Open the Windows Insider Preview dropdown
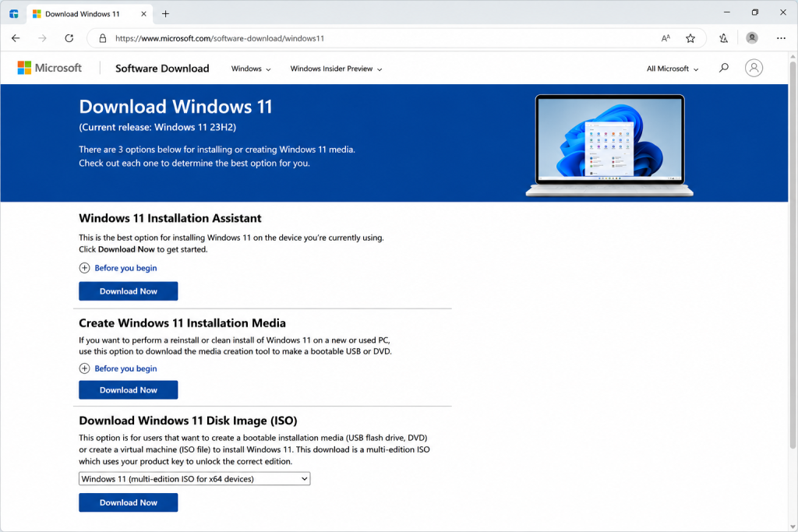This screenshot has width=798, height=532. [x=336, y=69]
